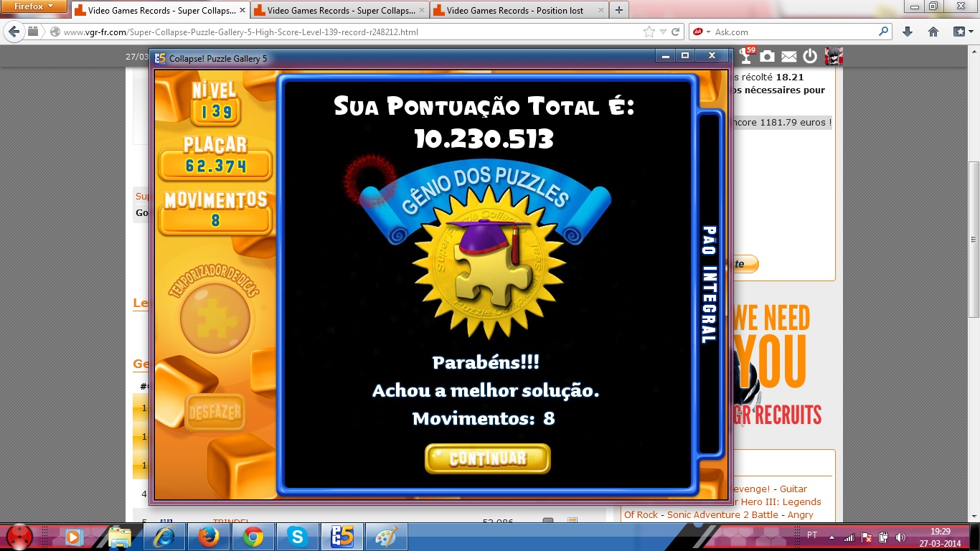The width and height of the screenshot is (980, 551).
Task: Open the Firefox orange menu button
Action: pyautogui.click(x=34, y=7)
